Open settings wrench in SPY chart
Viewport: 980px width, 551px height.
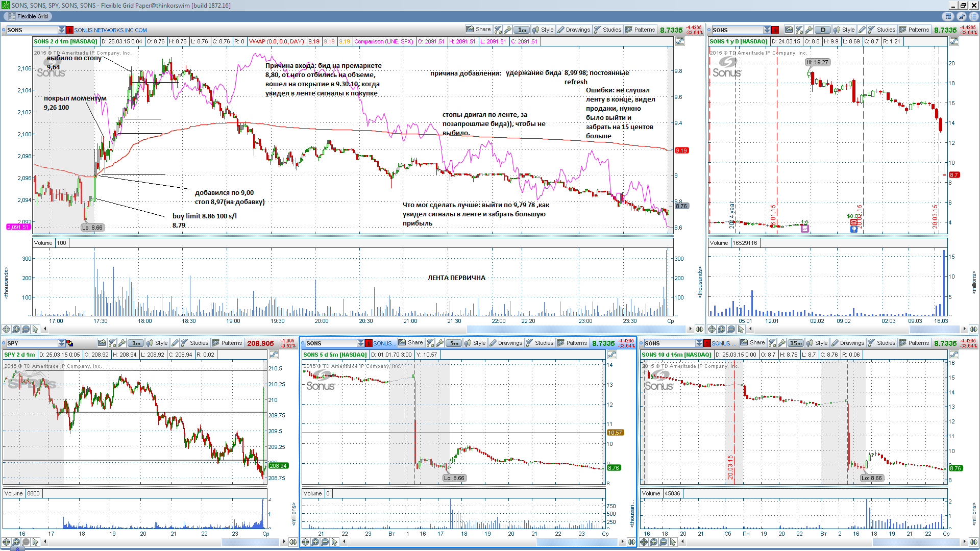click(x=122, y=343)
